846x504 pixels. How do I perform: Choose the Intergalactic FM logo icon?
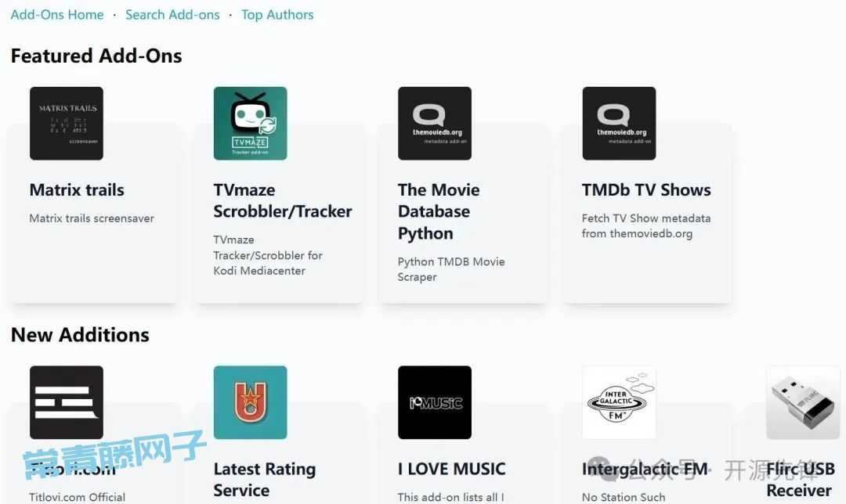[619, 403]
